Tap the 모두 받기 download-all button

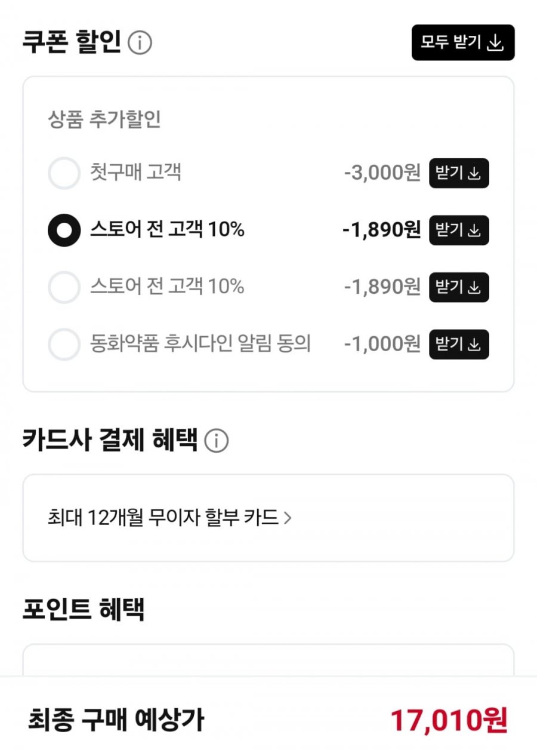tap(463, 42)
